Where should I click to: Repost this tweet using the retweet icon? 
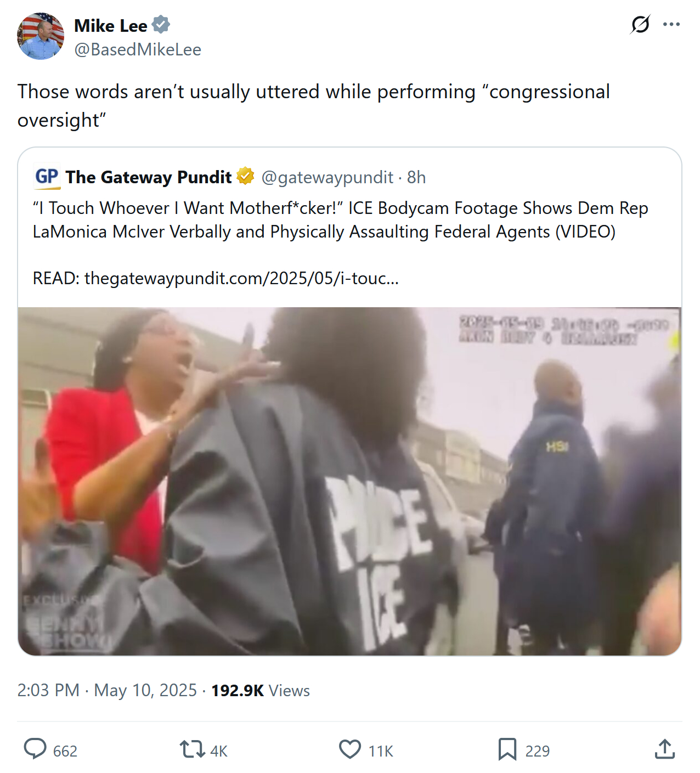pyautogui.click(x=193, y=749)
